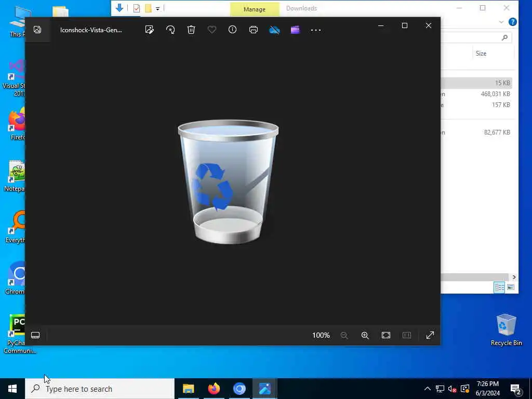The width and height of the screenshot is (532, 399).
Task: Open the notification Action Center icon
Action: click(516, 389)
